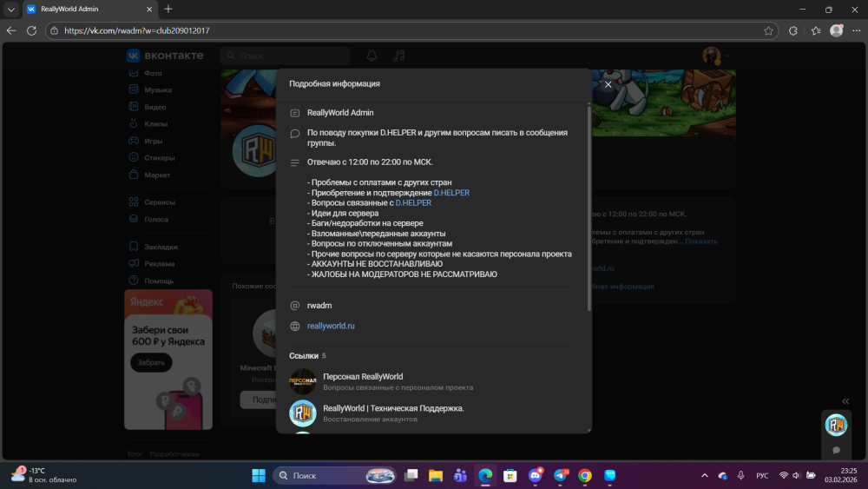The image size is (868, 489).
Task: Click the description lines icon
Action: click(x=295, y=162)
